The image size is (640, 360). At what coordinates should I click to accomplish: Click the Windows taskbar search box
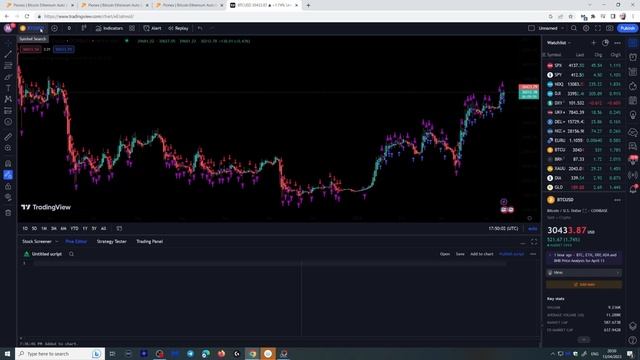tap(60, 354)
